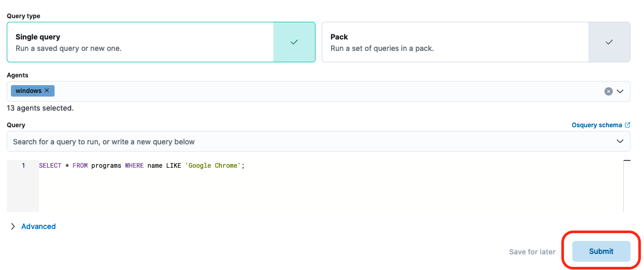Click the Pack checkmark icon

(x=609, y=42)
